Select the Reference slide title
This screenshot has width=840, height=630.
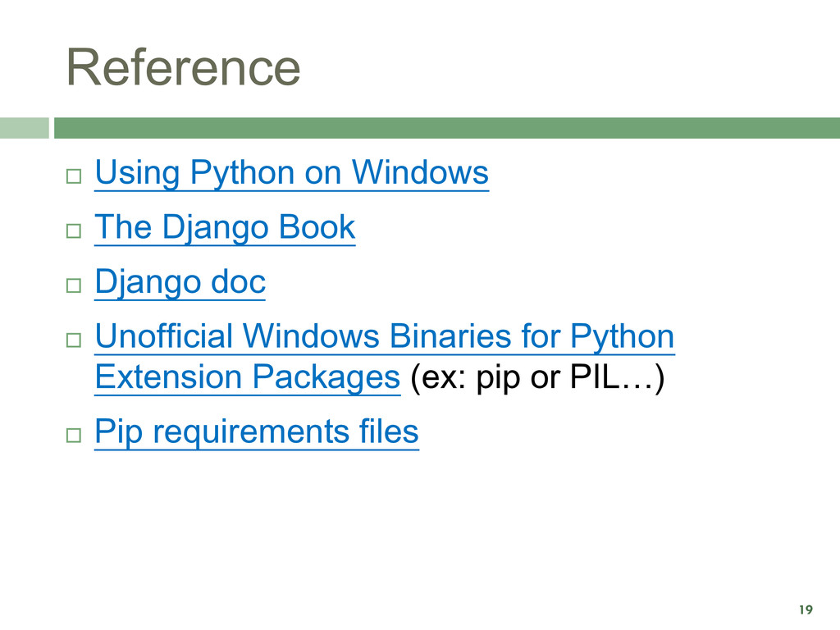(183, 67)
